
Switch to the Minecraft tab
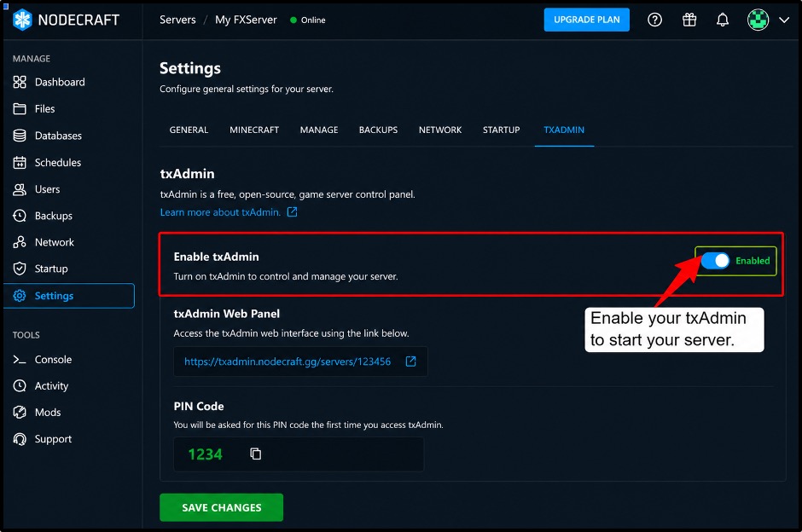(254, 130)
